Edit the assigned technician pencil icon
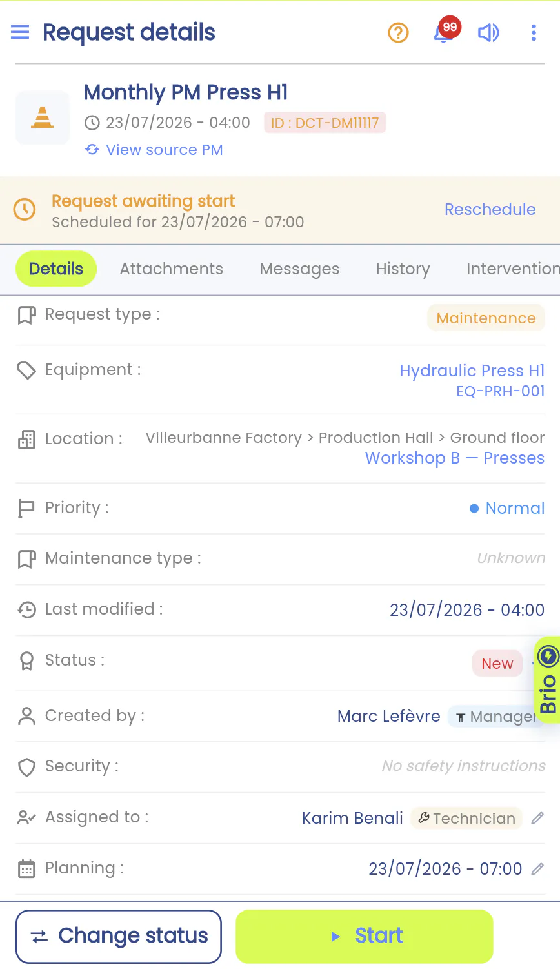Viewport: 560px width, 969px height. 537,818
